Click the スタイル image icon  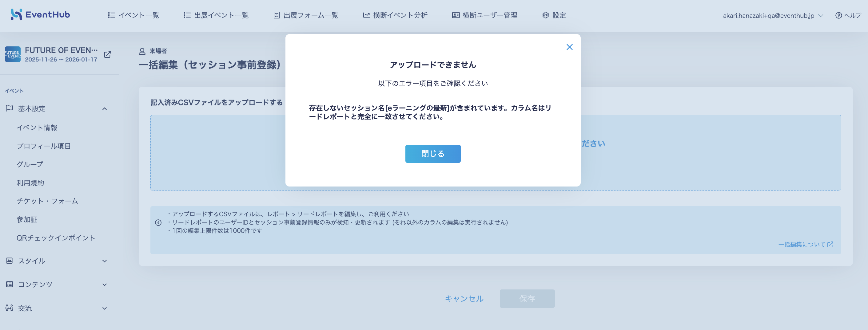[10, 261]
